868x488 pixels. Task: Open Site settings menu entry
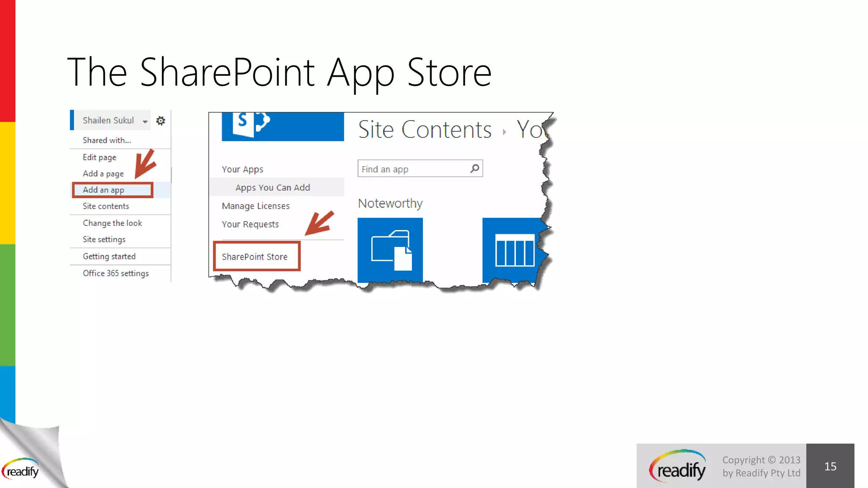point(104,239)
